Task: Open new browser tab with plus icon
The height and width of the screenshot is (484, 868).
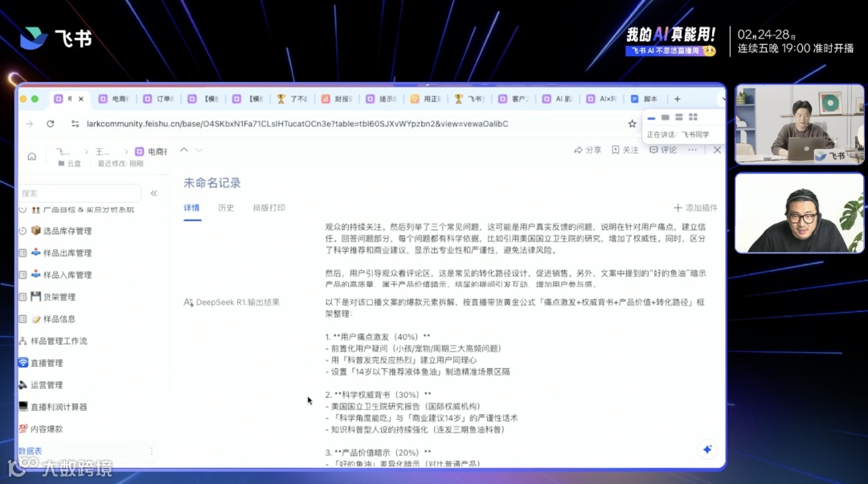Action: pos(677,99)
